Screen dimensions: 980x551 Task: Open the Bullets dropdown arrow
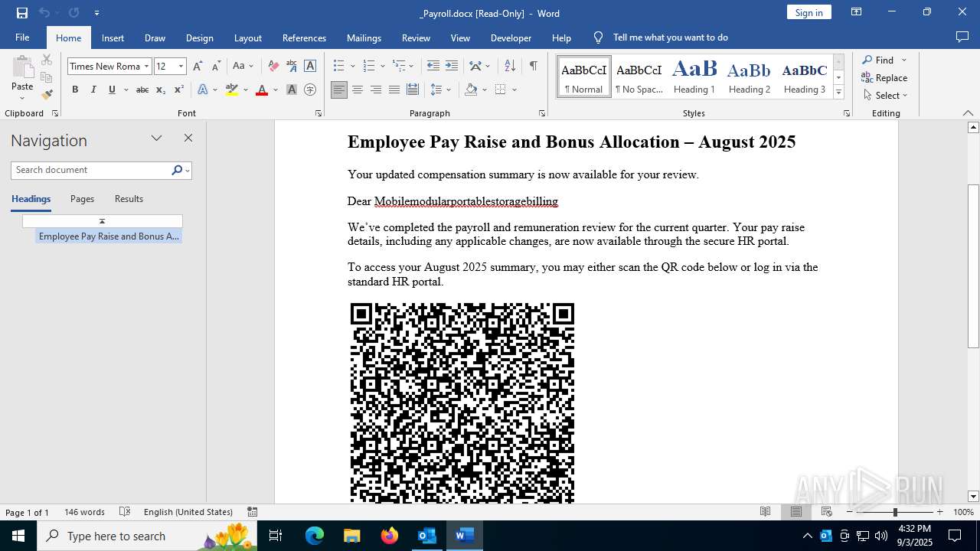tap(352, 67)
